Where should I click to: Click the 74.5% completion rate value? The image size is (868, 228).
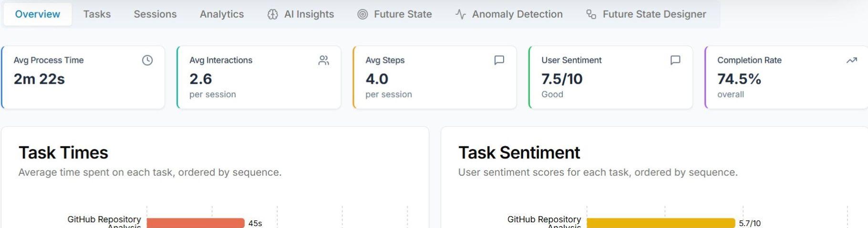(x=739, y=79)
